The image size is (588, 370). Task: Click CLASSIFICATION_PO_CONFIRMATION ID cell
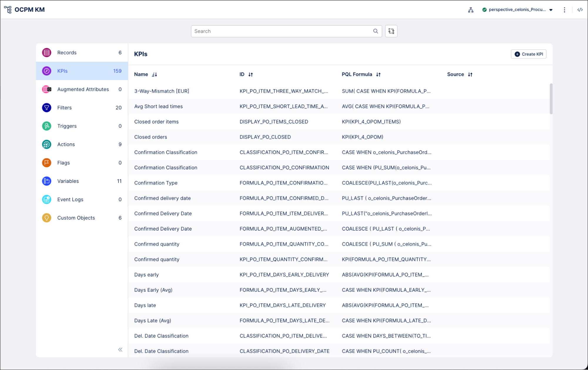284,168
